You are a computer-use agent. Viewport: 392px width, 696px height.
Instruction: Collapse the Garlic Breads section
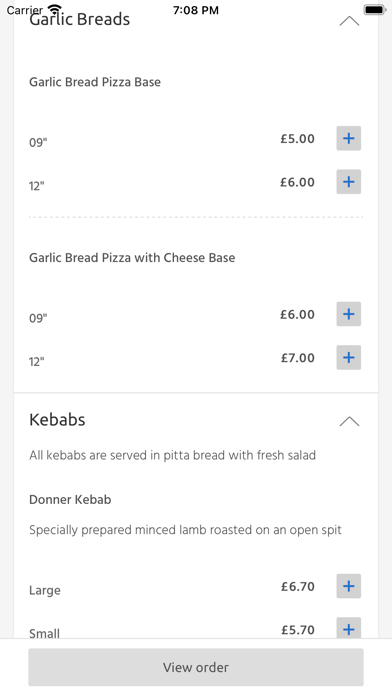click(349, 21)
